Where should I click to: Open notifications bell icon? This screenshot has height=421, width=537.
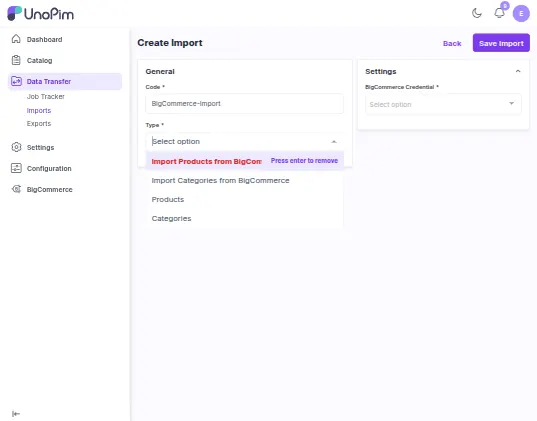[x=499, y=13]
